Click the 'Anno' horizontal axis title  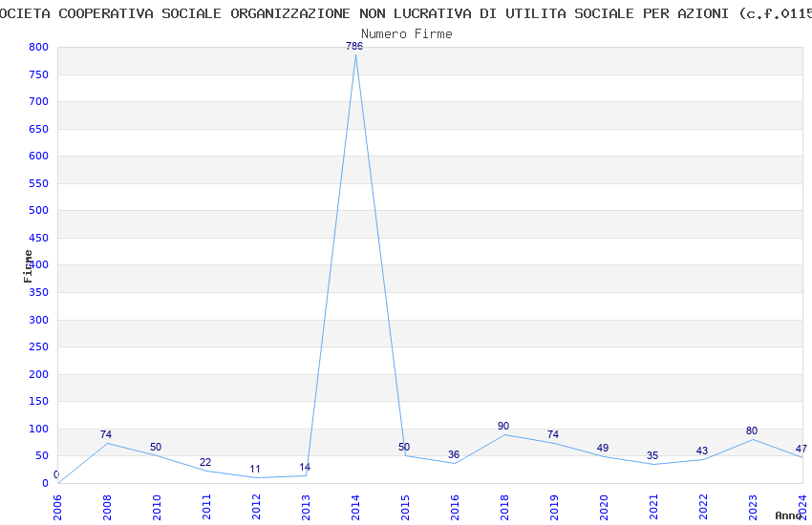tap(788, 515)
